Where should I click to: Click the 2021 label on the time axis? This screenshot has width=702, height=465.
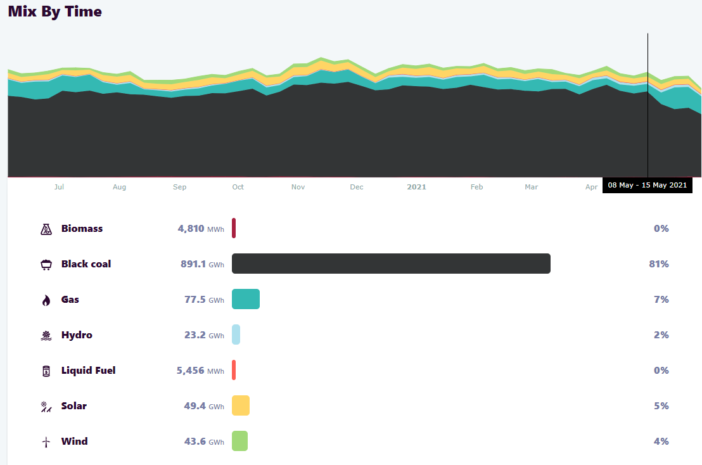[x=417, y=187]
